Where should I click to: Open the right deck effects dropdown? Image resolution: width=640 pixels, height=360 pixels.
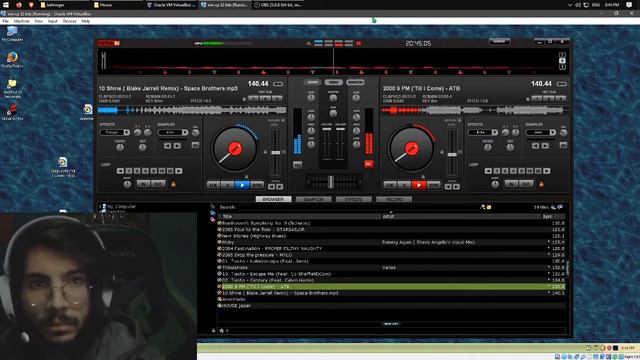(482, 132)
